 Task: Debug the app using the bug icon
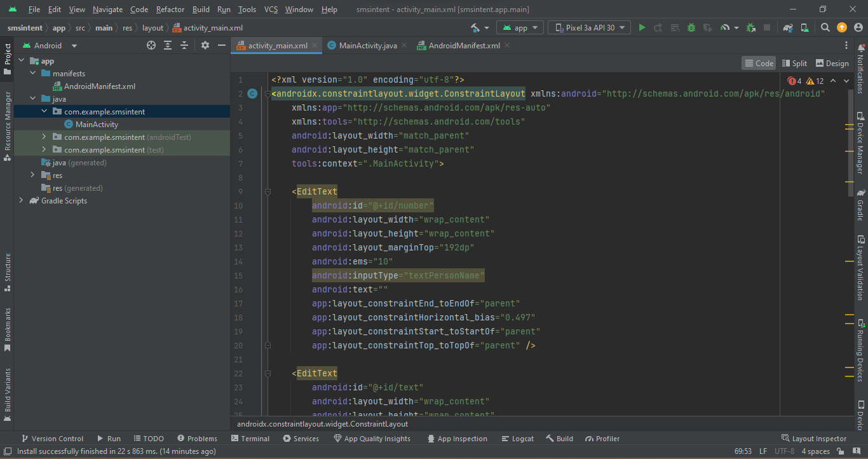point(691,27)
